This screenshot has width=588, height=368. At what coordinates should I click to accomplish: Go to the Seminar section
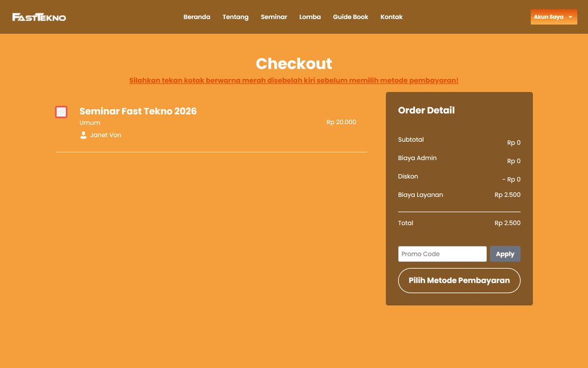point(274,17)
